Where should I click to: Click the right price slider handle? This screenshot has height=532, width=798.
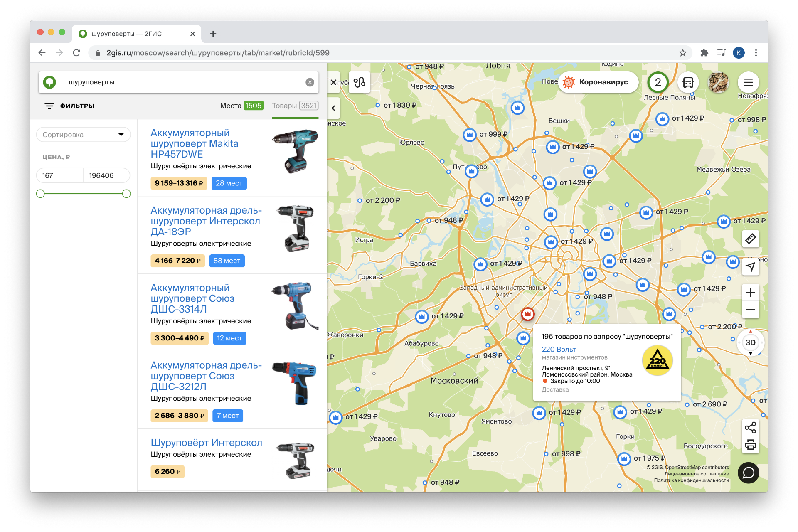pos(126,194)
